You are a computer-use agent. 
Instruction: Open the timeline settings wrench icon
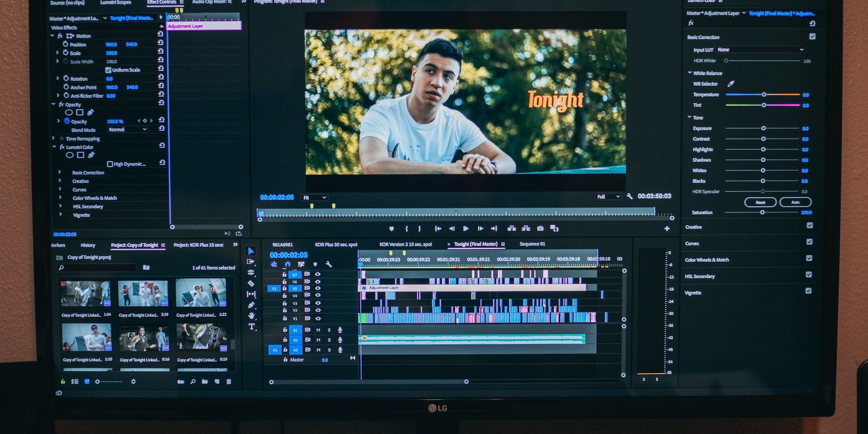pyautogui.click(x=329, y=264)
